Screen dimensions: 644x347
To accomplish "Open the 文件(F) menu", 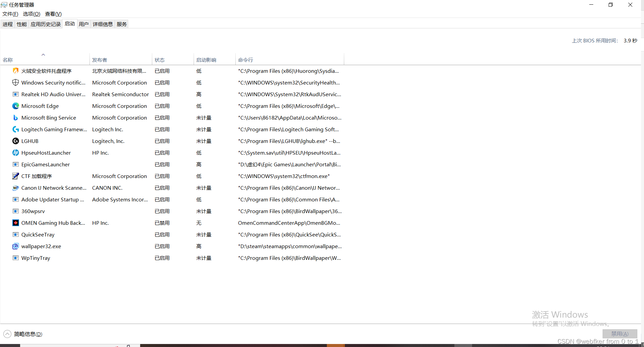I will (10, 14).
